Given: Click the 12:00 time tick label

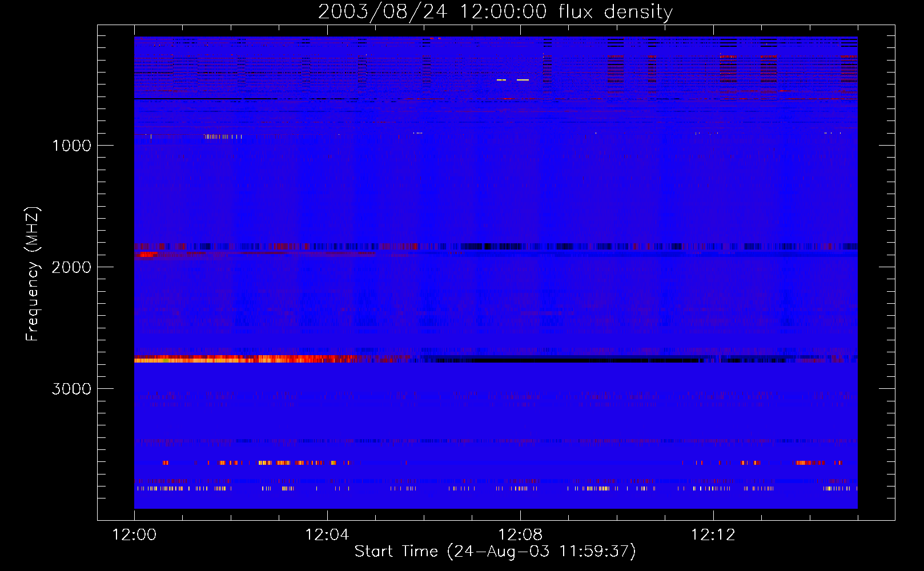Looking at the screenshot, I should click(134, 535).
